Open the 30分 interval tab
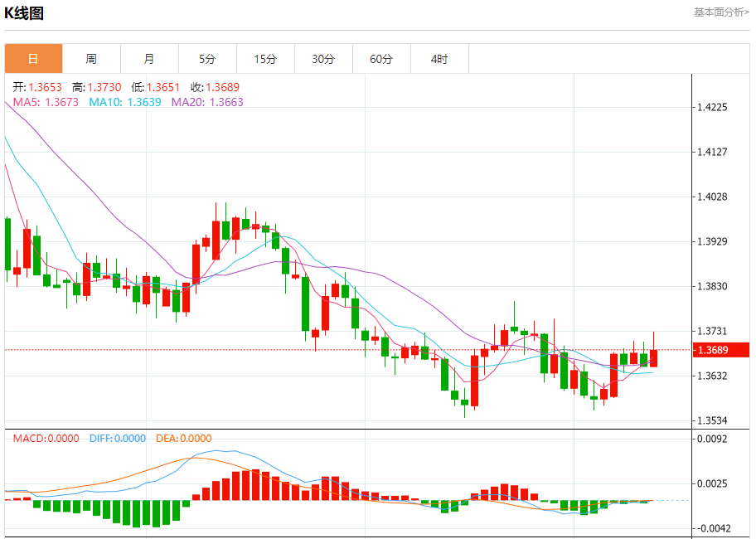 click(x=323, y=59)
